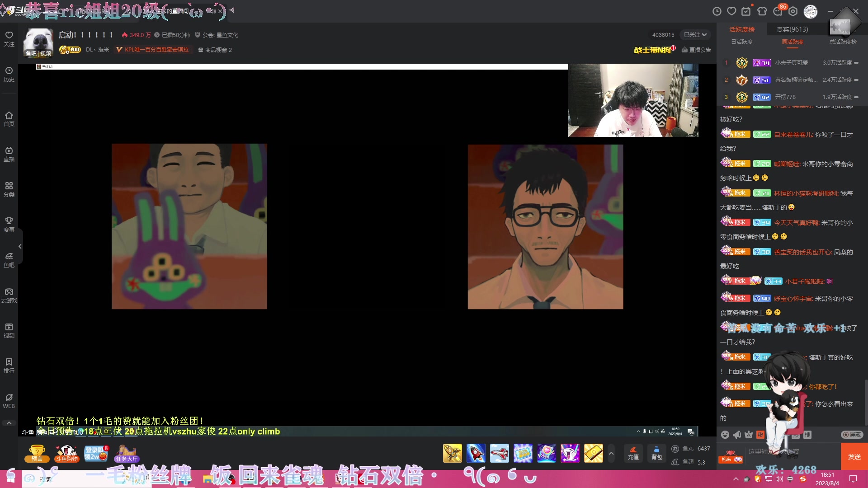
Task: Open the 排行 rankings in the sidebar
Action: 9,366
